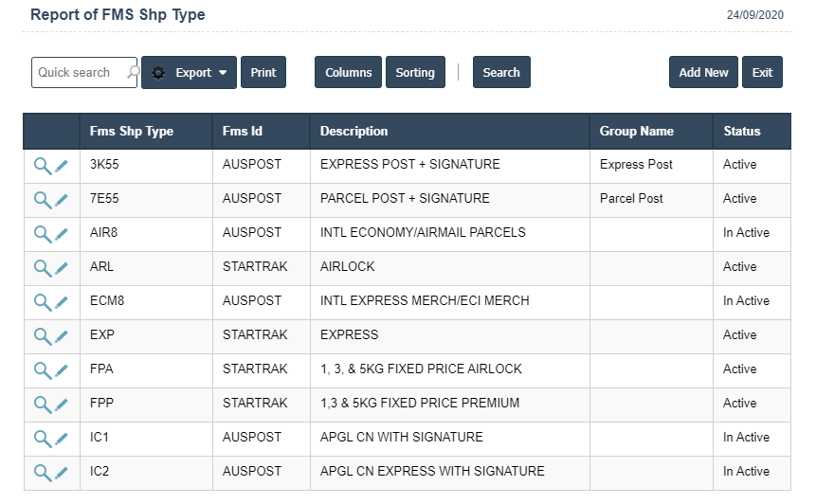Click the pencil icon for IC2 row

(62, 473)
